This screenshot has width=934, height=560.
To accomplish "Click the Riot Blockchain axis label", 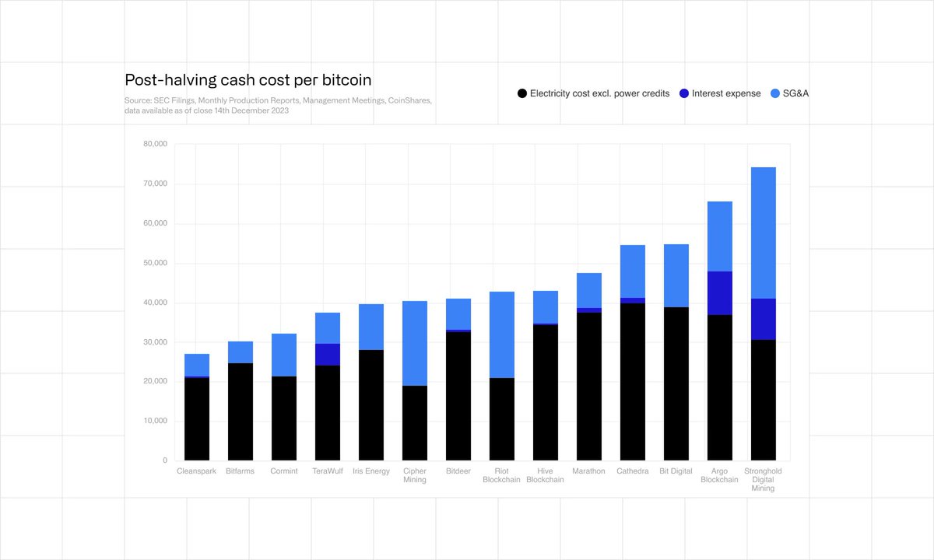I will coord(501,476).
